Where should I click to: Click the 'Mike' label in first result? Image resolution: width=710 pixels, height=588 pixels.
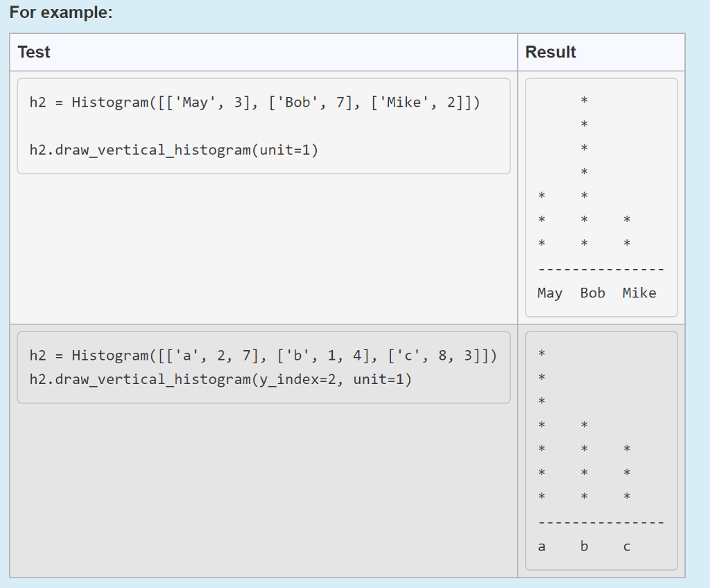[x=639, y=293]
